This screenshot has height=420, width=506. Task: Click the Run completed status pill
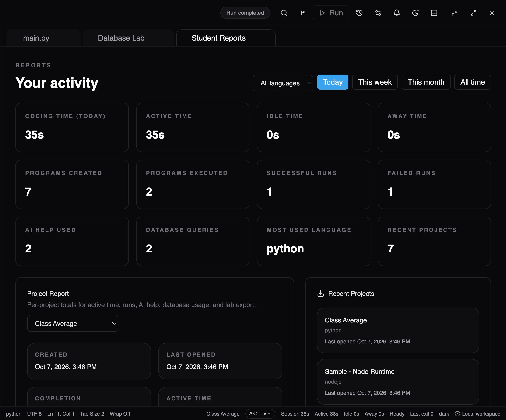click(x=245, y=13)
